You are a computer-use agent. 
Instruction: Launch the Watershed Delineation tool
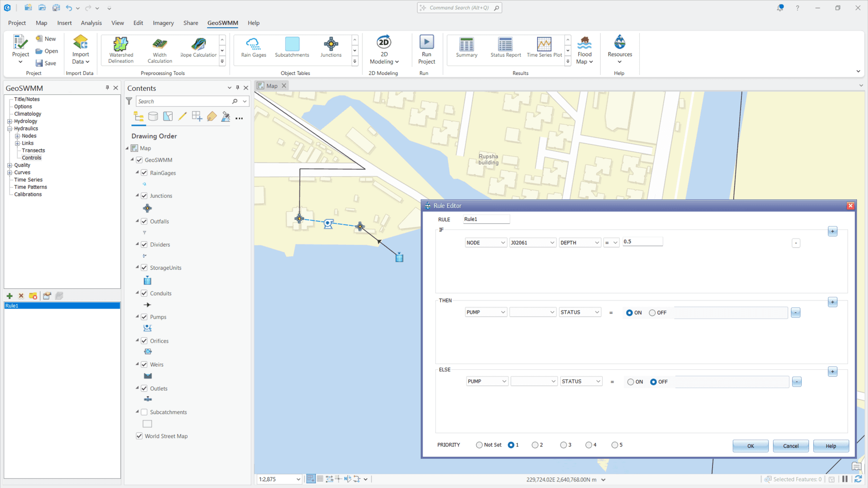[x=120, y=50]
